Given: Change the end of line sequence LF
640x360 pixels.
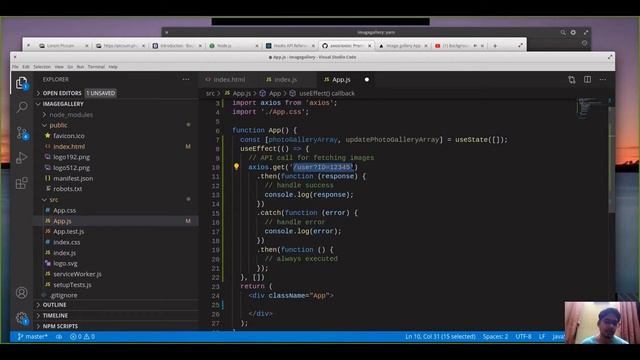Looking at the screenshot, I should point(542,337).
